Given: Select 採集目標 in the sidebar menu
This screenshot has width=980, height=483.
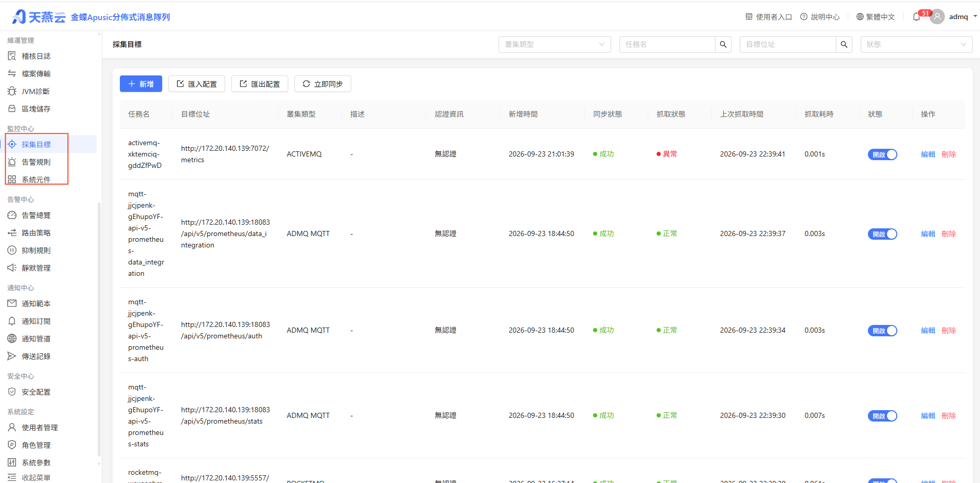Looking at the screenshot, I should coord(36,144).
